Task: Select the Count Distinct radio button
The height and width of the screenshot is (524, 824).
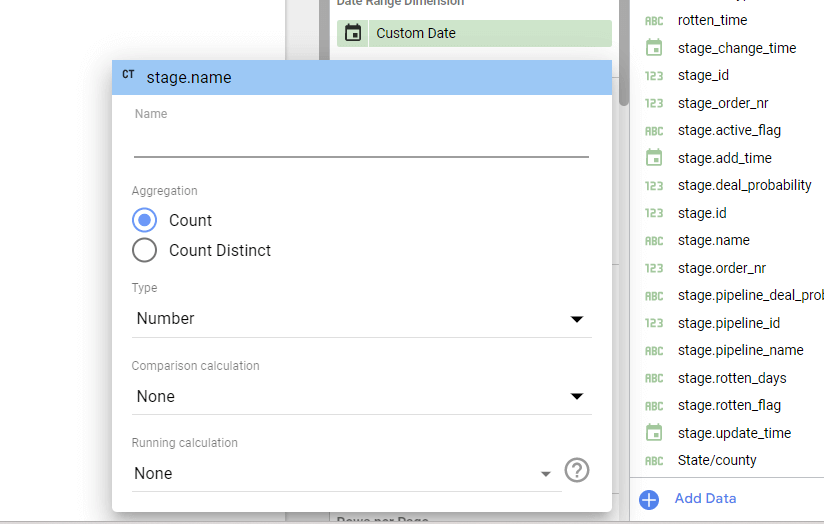Action: 145,250
